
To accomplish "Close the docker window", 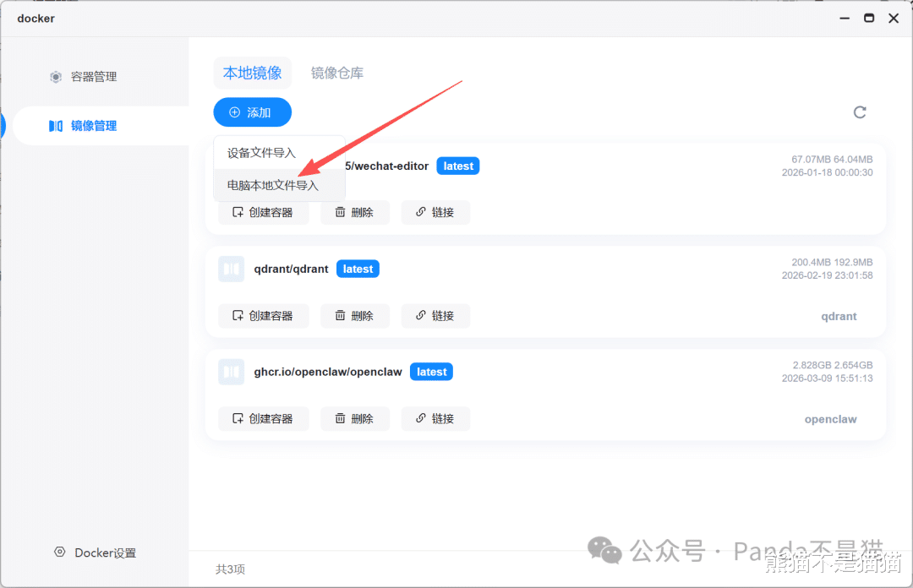I will click(x=894, y=18).
